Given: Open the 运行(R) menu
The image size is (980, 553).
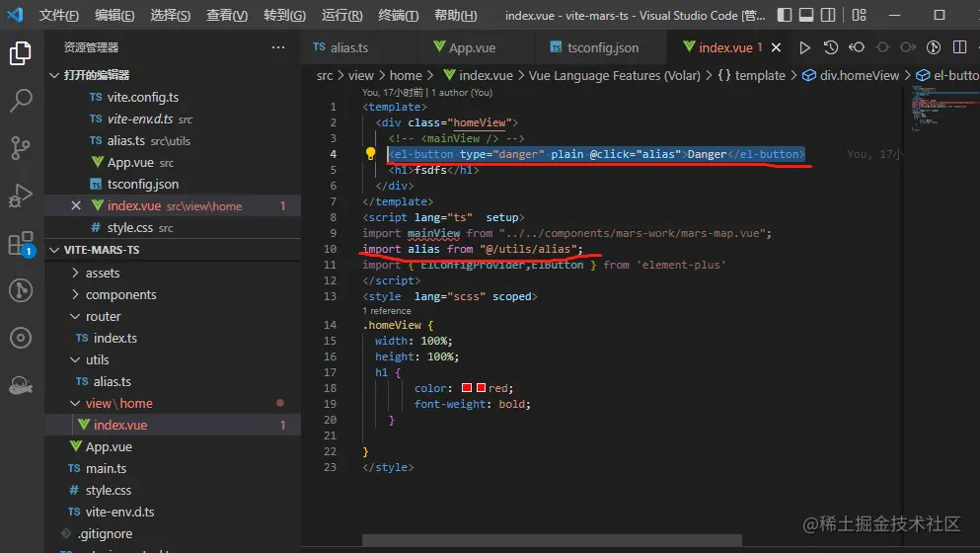Looking at the screenshot, I should coord(341,15).
